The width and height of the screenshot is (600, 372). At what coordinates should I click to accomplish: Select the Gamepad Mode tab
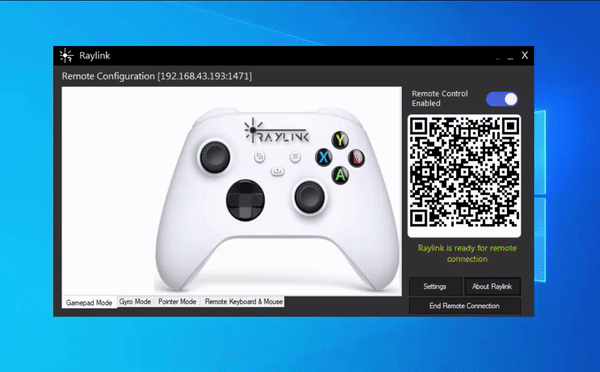pyautogui.click(x=89, y=302)
